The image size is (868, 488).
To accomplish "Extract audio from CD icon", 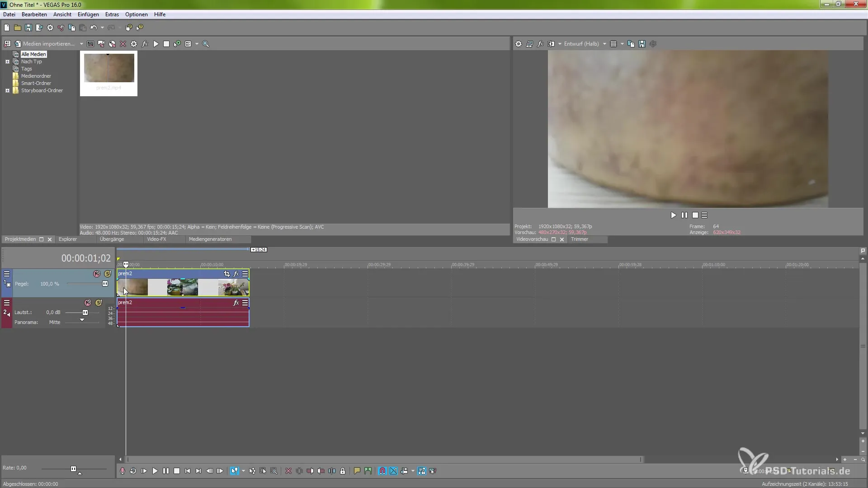I will coord(112,44).
